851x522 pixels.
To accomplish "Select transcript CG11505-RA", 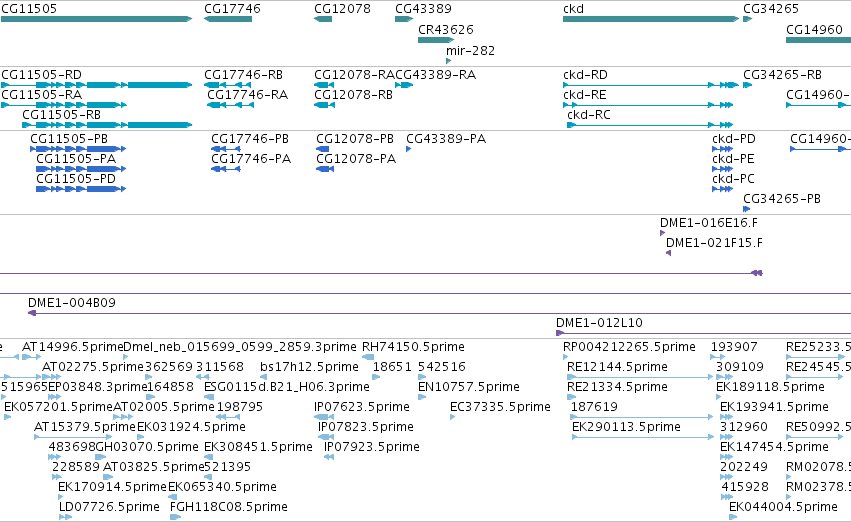I will click(x=63, y=105).
